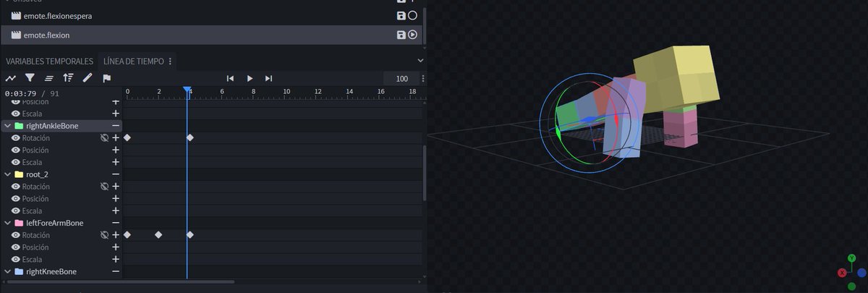The height and width of the screenshot is (293, 868).
Task: Hide the rightAnkleBone Rotación channel
Action: 15,137
